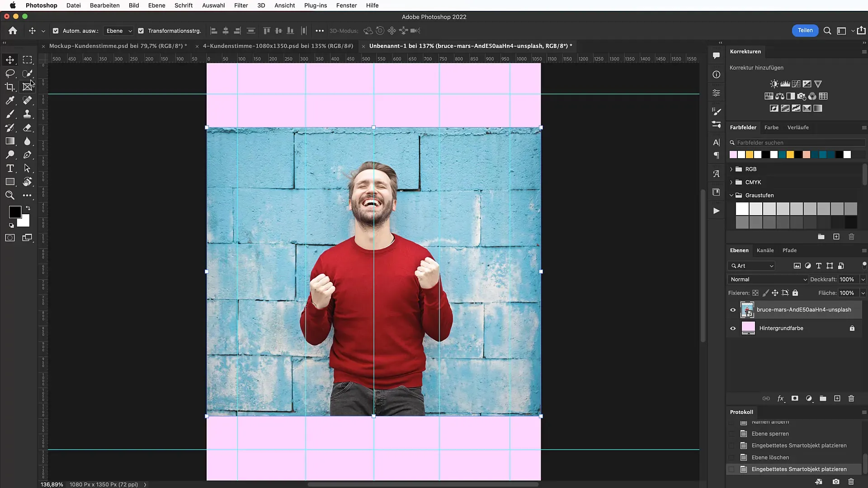Switch to Mockup-Kundenstimme.psd document tab
Screen dimensions: 868x488
[x=118, y=46]
